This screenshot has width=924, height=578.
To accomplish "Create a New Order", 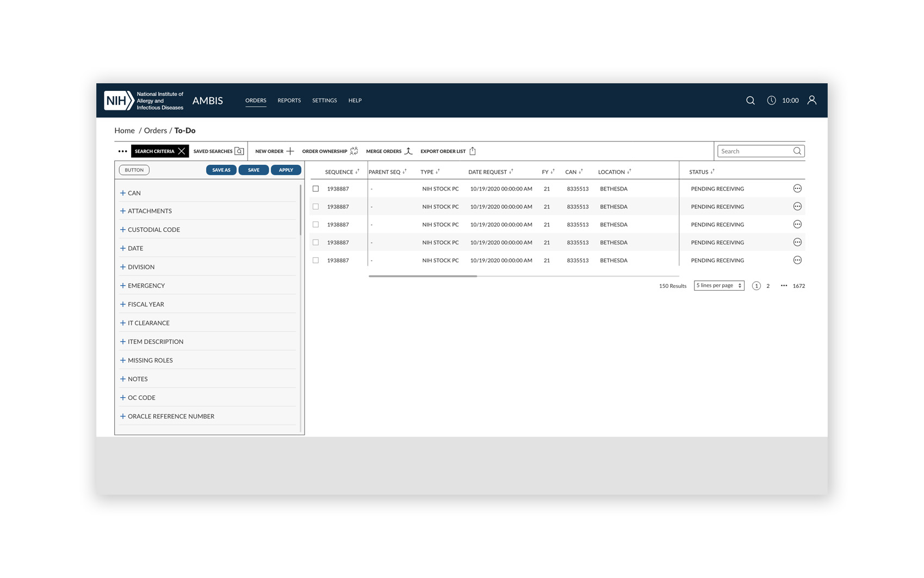I will 274,151.
